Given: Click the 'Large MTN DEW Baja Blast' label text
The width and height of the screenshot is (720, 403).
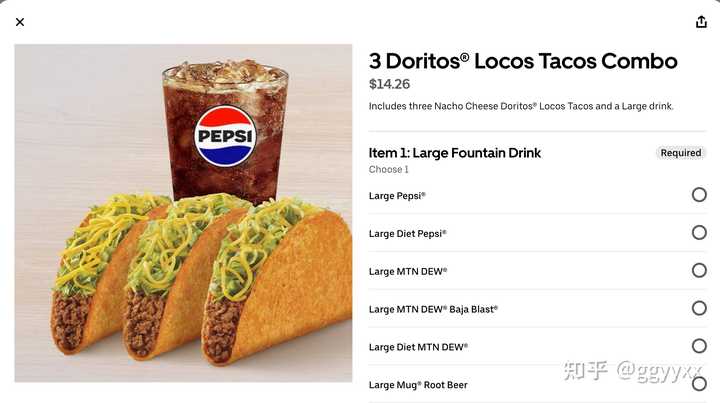Looking at the screenshot, I should (433, 309).
